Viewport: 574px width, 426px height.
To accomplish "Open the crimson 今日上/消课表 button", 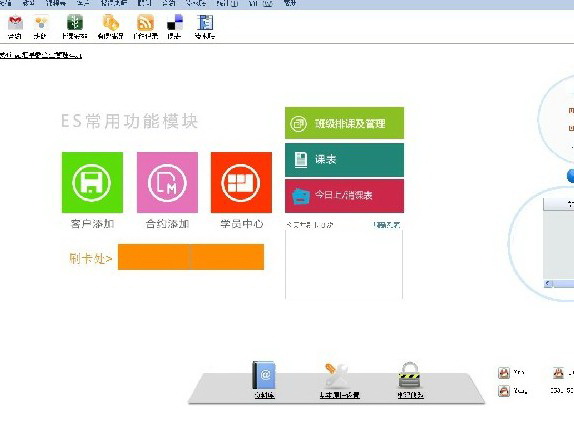I will coord(344,195).
